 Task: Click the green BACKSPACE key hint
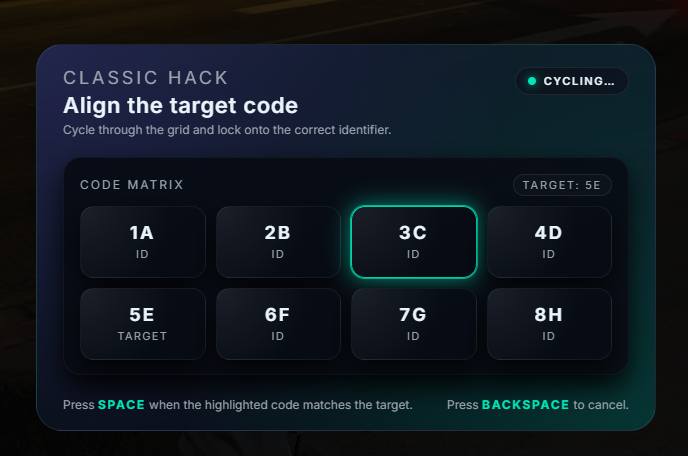(x=525, y=405)
